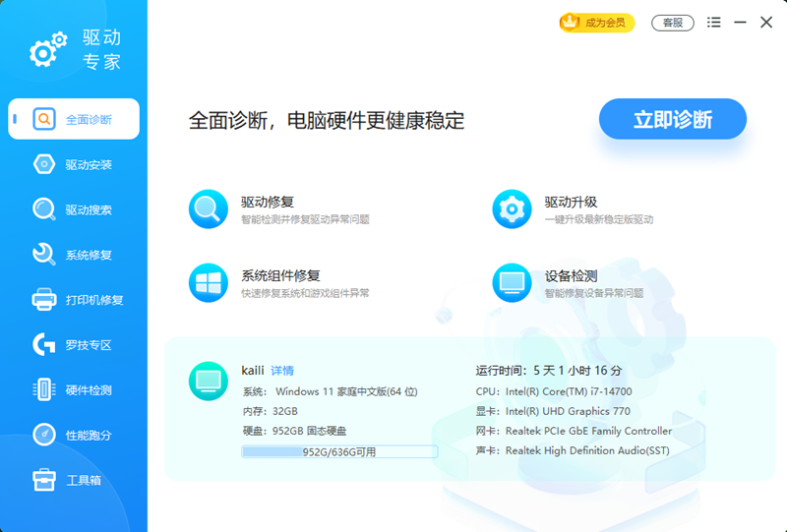
Task: Go to 驱动搜索 in the sidebar
Action: click(75, 209)
